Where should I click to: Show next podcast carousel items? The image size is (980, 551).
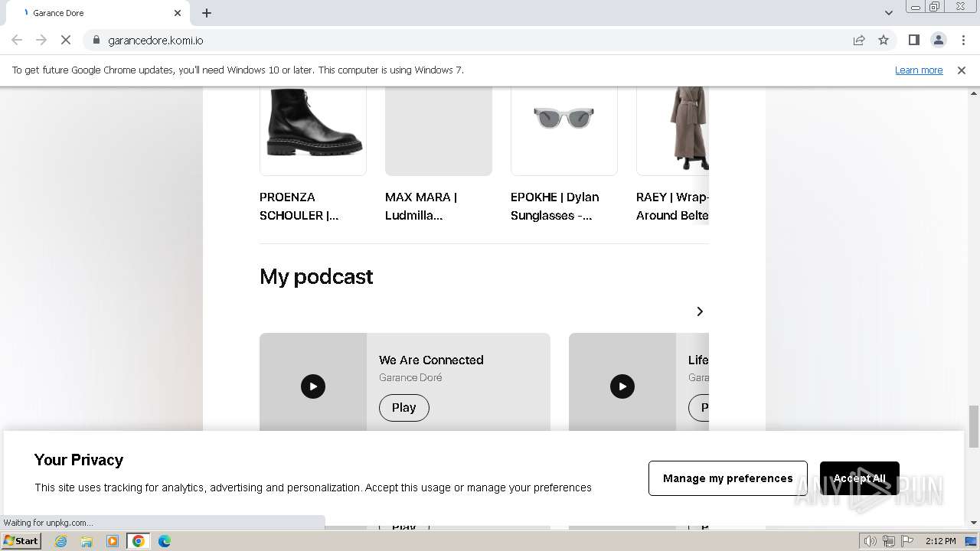(x=700, y=311)
